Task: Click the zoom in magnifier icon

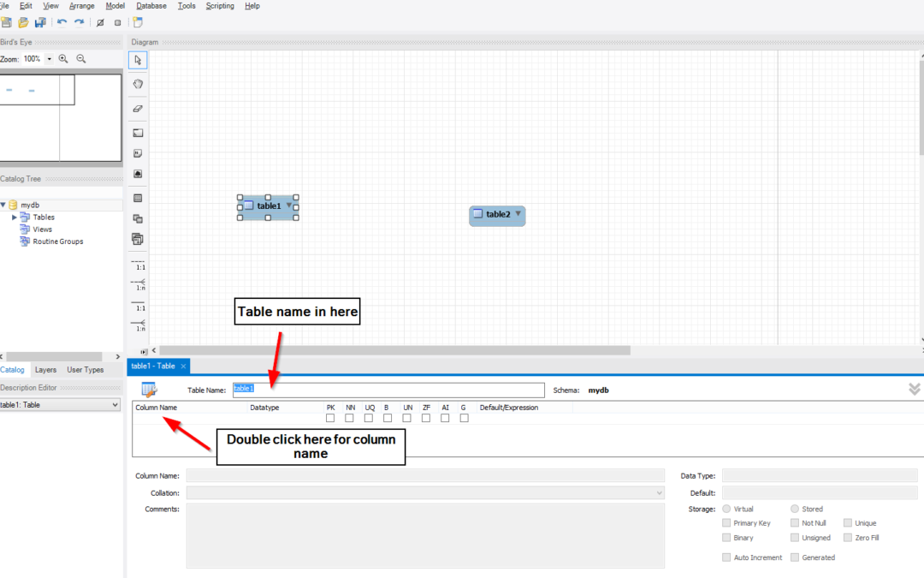Action: [x=63, y=59]
